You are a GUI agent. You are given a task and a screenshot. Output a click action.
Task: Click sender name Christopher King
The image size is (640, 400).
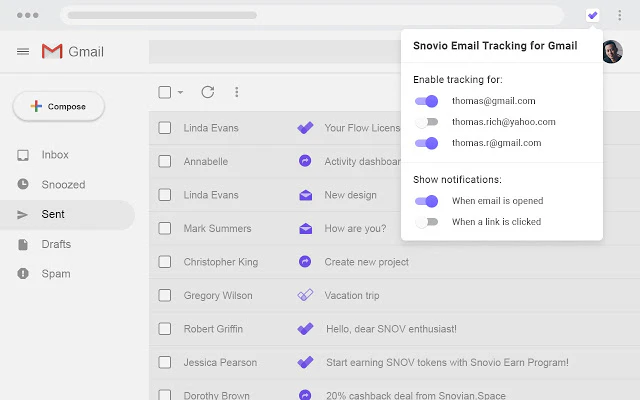tap(221, 262)
